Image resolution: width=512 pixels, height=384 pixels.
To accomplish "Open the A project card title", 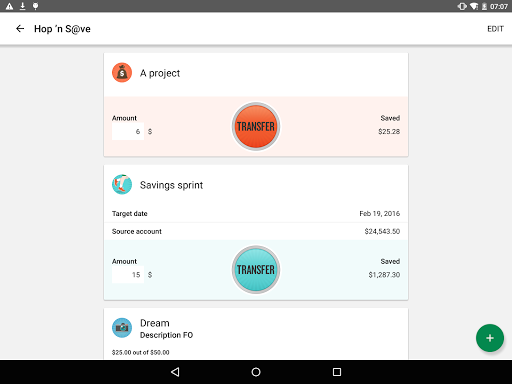I will click(x=160, y=73).
